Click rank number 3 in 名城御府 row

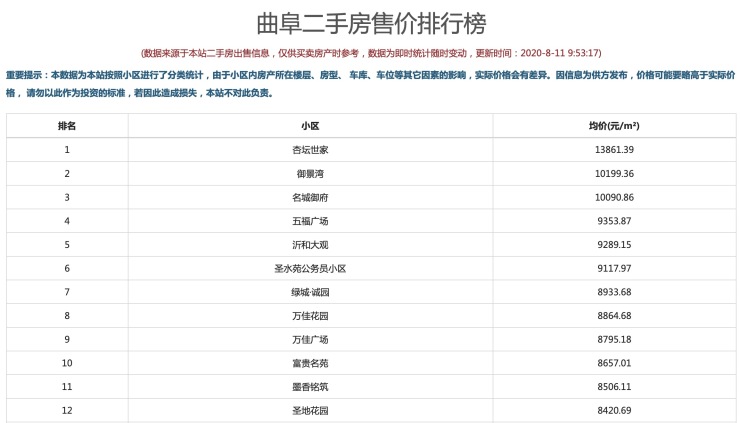coord(67,197)
